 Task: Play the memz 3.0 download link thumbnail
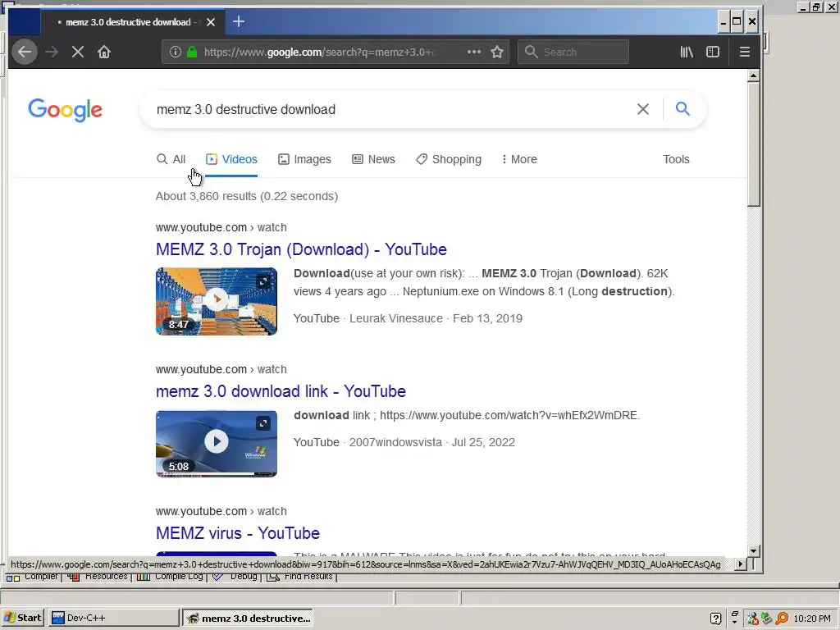[217, 443]
